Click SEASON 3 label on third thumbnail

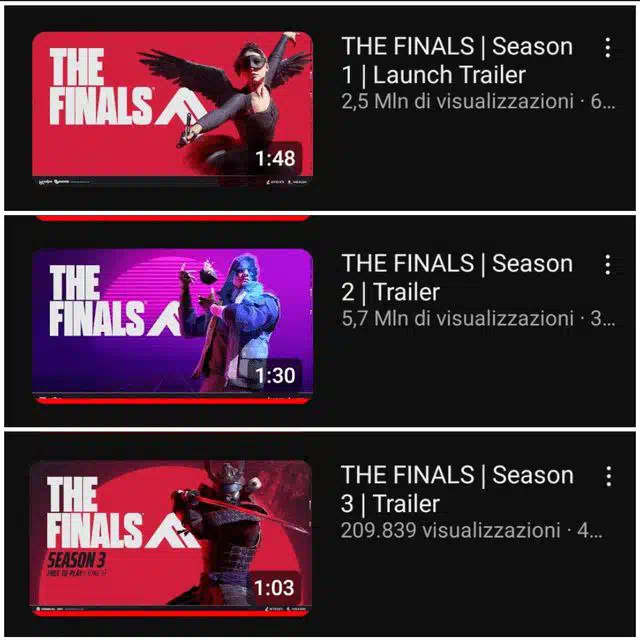(77, 560)
